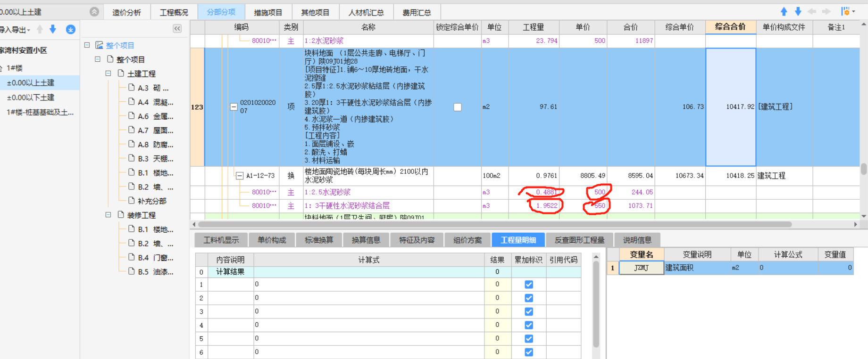Open the 费用汇总 tab

click(x=417, y=12)
